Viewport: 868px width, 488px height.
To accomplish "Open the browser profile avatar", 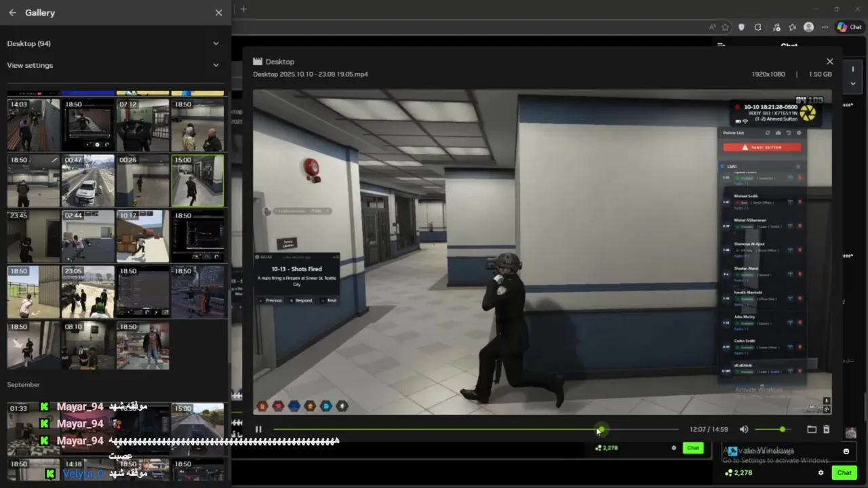I will (x=808, y=27).
